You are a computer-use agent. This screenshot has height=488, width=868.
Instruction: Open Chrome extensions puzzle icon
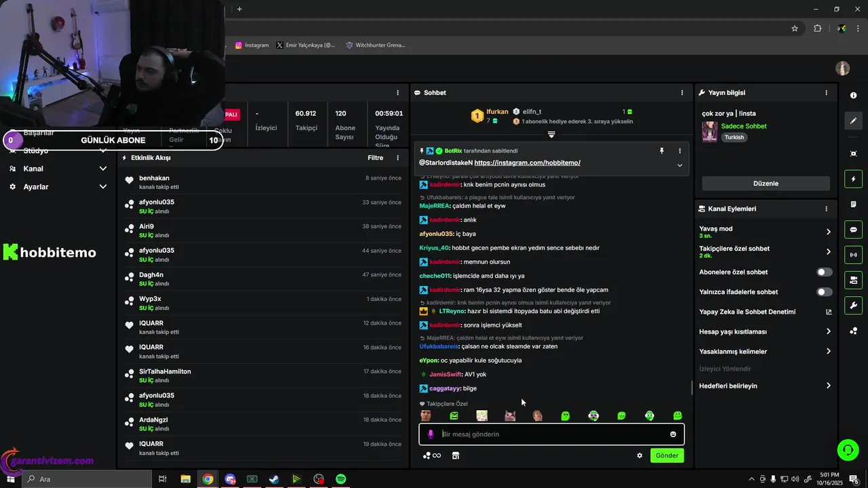[817, 28]
